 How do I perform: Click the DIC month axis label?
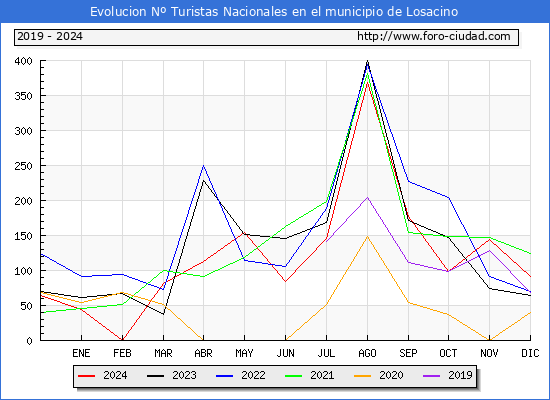click(x=530, y=353)
